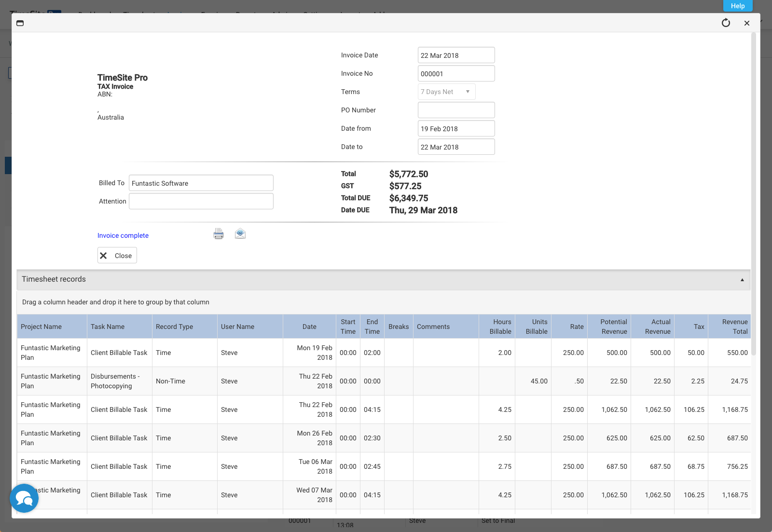Select the Disbursements - Photocopying task cell
This screenshot has height=532, width=772.
coord(120,381)
